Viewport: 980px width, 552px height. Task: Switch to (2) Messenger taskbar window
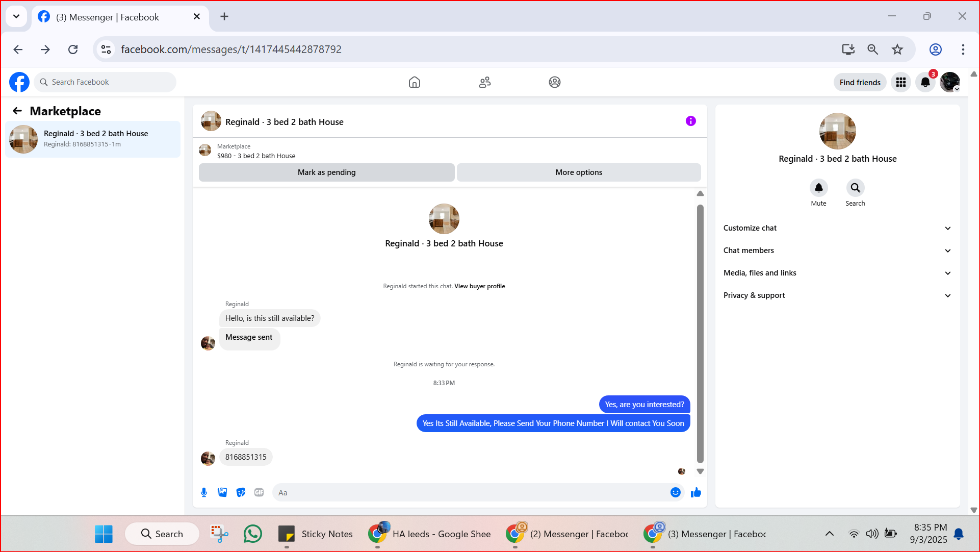click(567, 534)
